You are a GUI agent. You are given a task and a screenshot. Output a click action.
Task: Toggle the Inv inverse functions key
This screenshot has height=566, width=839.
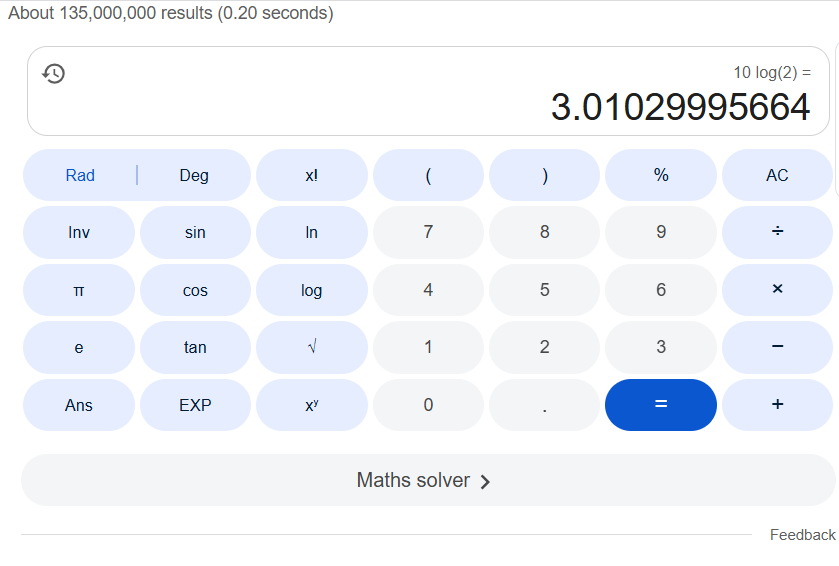tap(79, 232)
